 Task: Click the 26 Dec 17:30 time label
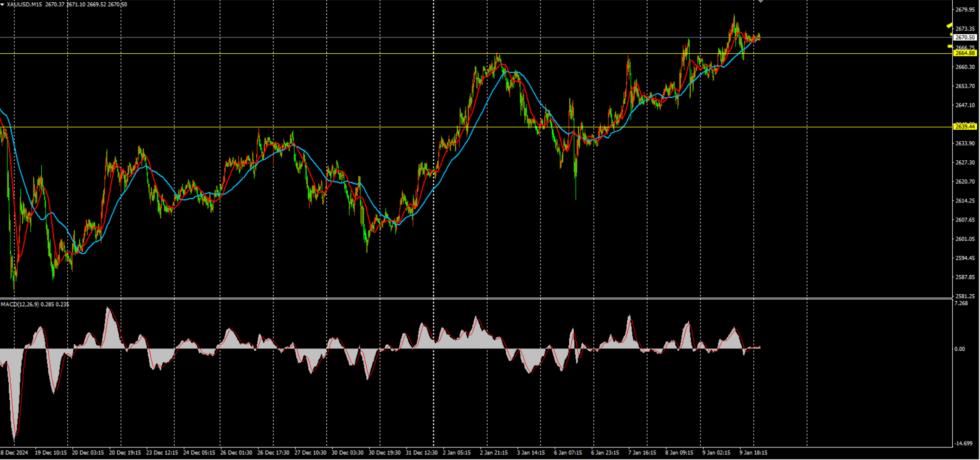273,453
